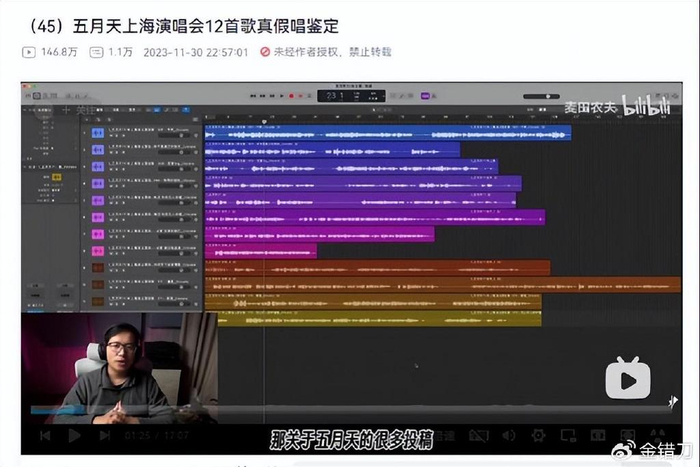Skip to the previous video
The width and height of the screenshot is (700, 467).
[45, 435]
